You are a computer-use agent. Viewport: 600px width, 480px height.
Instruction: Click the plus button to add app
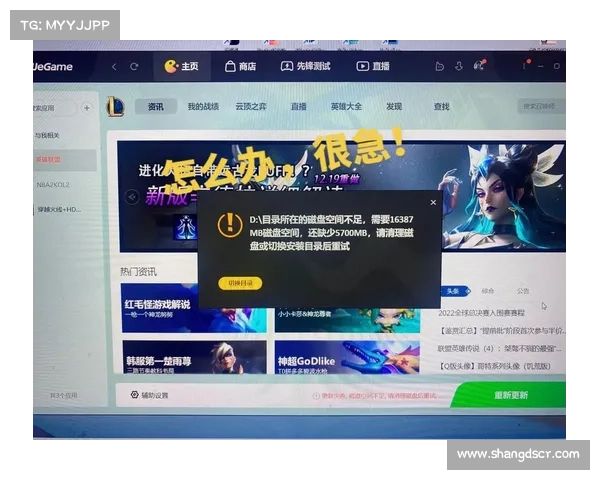tap(87, 108)
